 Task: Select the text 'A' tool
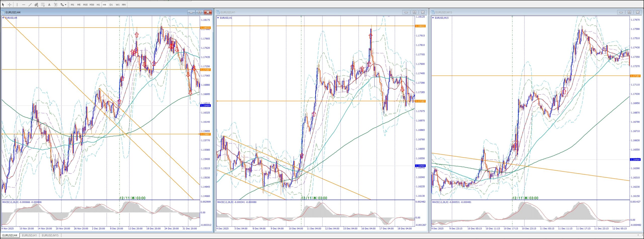[x=49, y=5]
